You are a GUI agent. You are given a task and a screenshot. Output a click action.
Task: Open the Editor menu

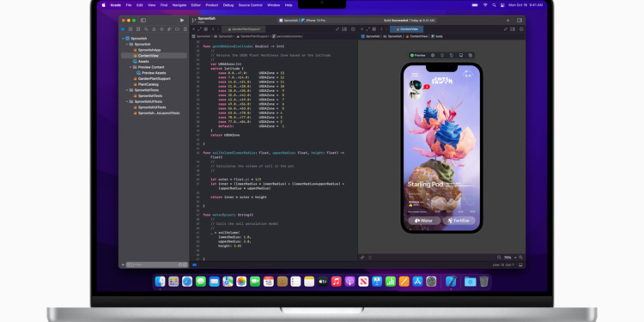pyautogui.click(x=196, y=5)
